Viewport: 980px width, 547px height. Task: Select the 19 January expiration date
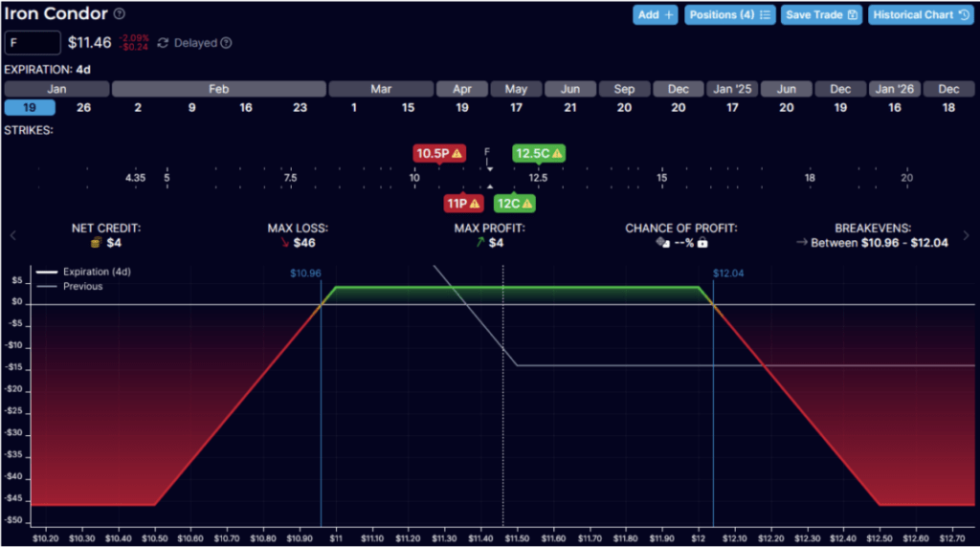pos(29,107)
